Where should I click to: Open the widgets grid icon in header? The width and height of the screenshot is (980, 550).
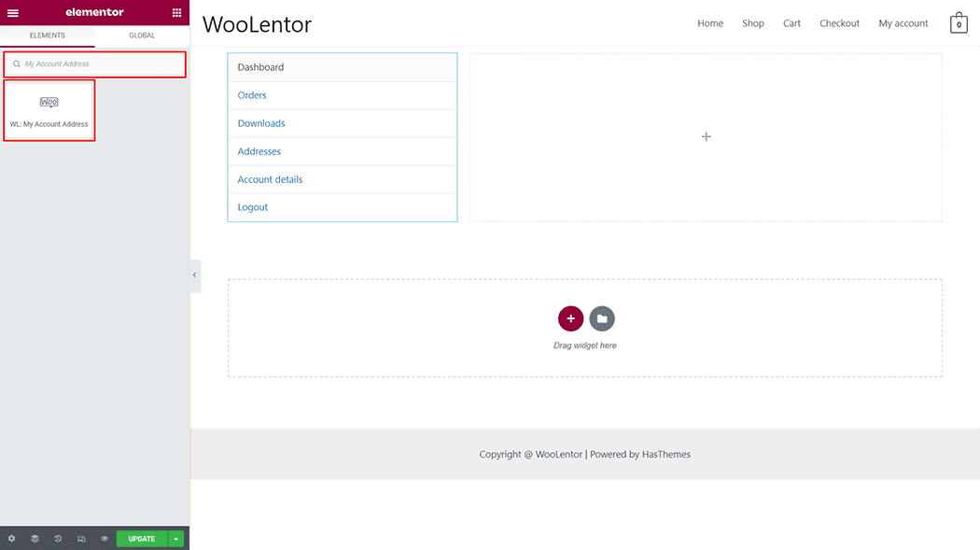pyautogui.click(x=176, y=13)
